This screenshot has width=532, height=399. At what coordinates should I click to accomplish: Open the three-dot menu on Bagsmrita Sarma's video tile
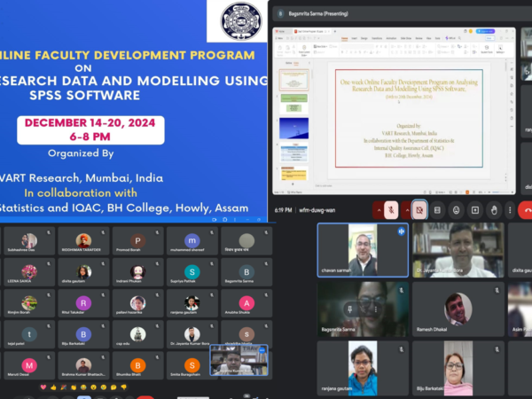point(376,309)
